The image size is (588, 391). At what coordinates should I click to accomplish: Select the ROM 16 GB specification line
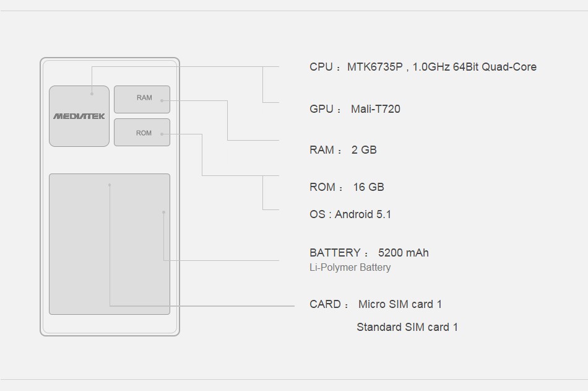347,187
